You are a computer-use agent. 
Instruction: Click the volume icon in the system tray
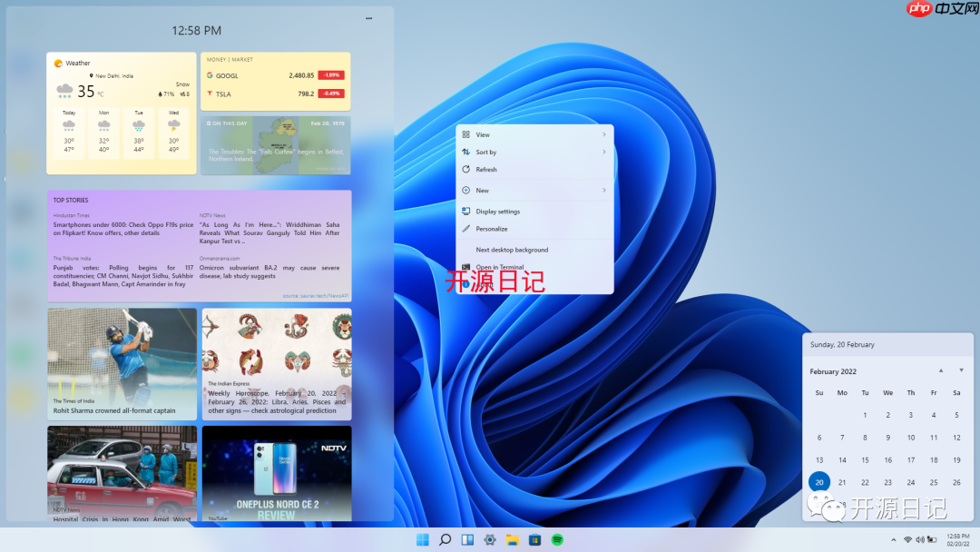coord(920,539)
